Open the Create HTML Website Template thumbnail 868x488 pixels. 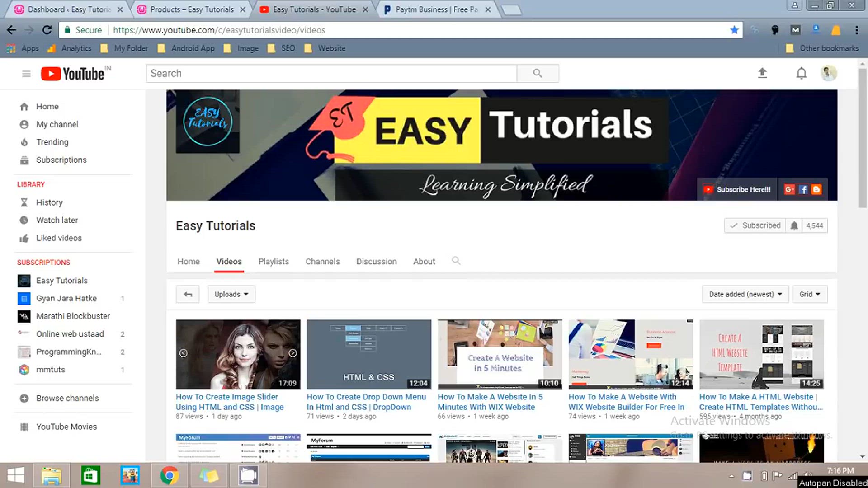coord(761,354)
